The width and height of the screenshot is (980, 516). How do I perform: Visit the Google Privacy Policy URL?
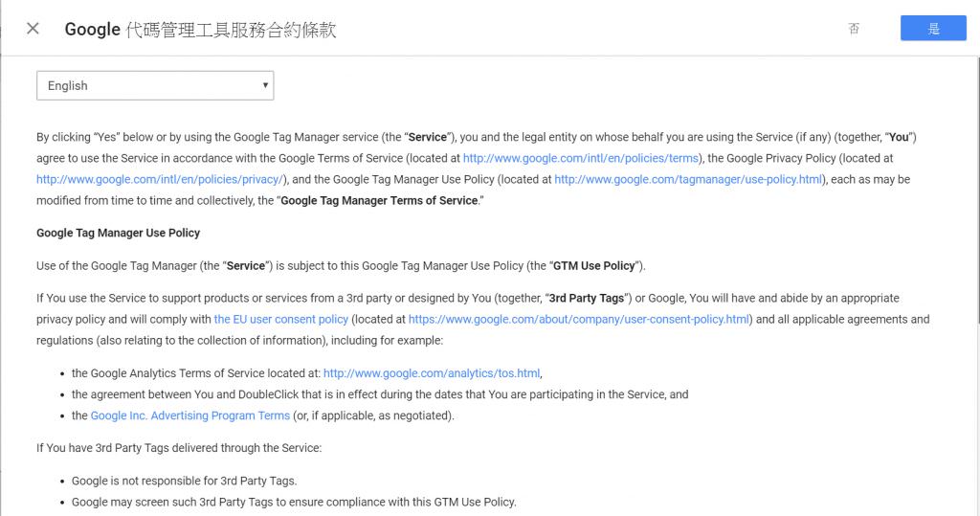[159, 179]
